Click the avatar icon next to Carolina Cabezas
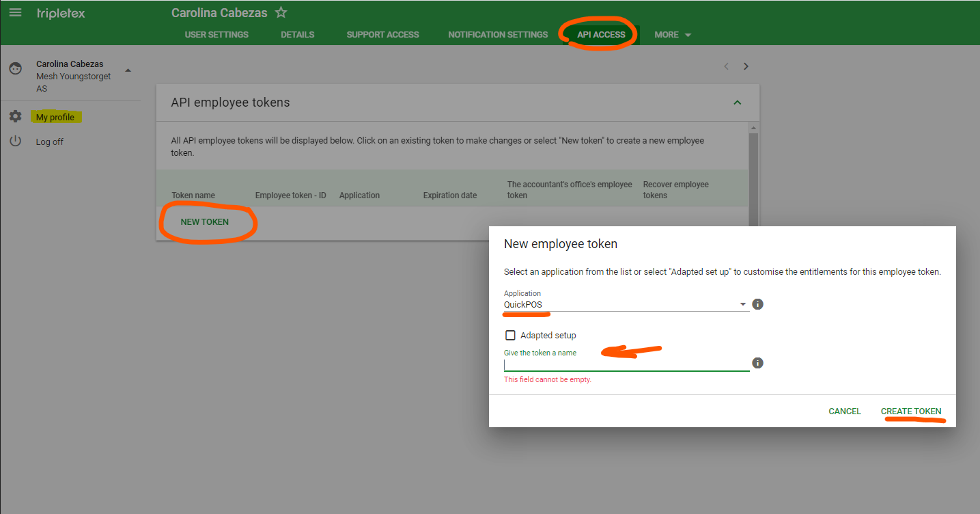Screen dimensions: 980x514 coord(15,68)
